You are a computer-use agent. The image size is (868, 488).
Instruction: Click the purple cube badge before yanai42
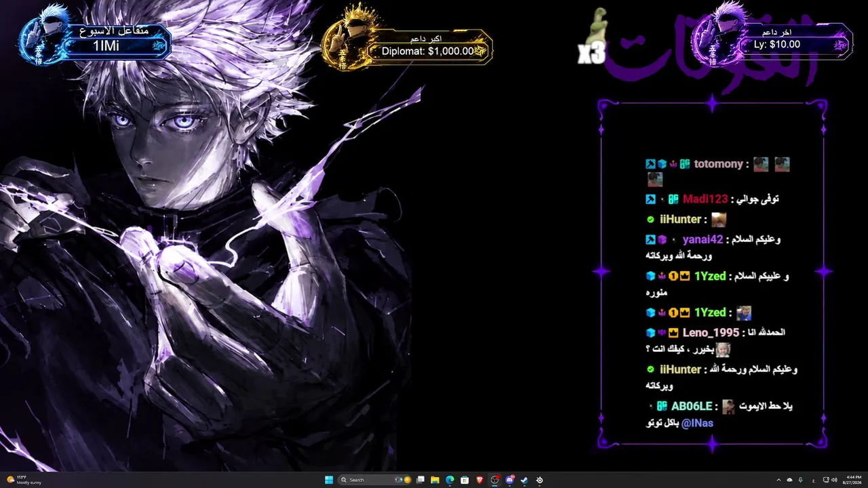(x=662, y=240)
